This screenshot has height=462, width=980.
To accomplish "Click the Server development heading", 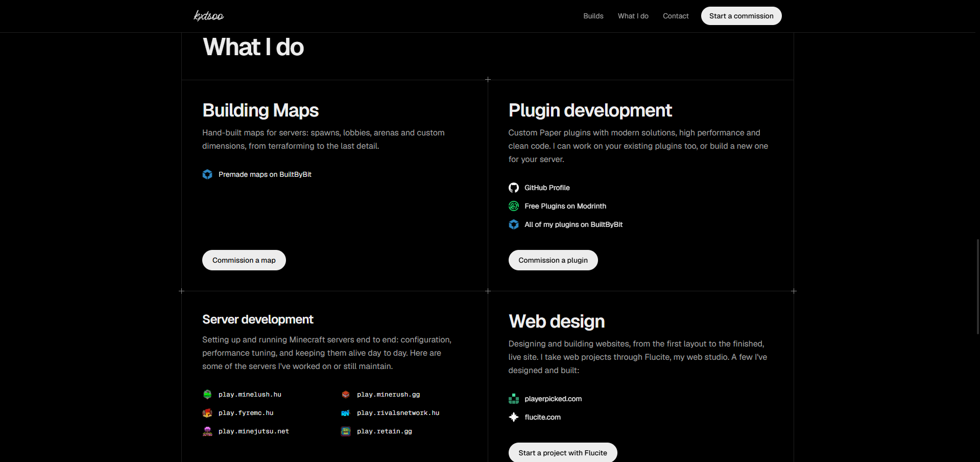I will (258, 319).
